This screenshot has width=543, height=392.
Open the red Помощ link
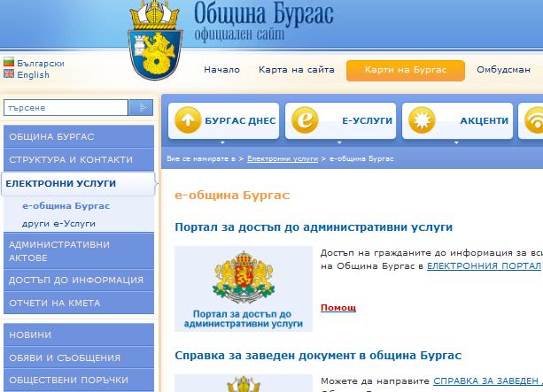pyautogui.click(x=338, y=308)
